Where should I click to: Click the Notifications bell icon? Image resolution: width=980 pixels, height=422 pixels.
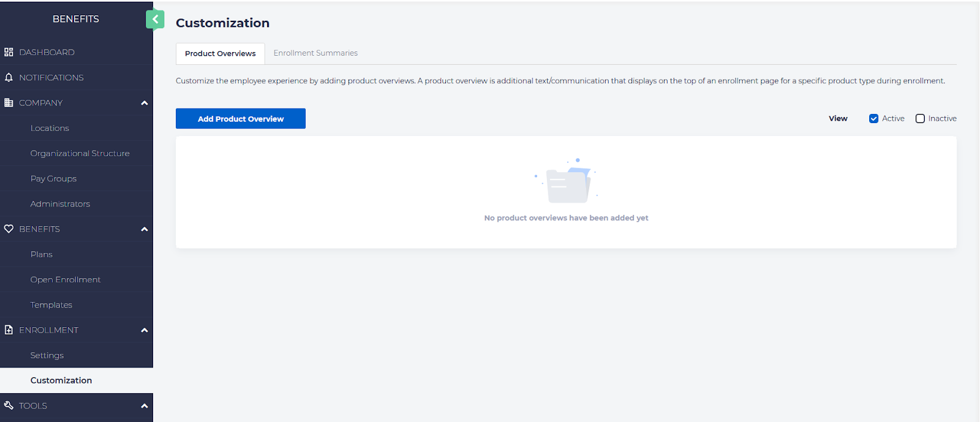(9, 78)
